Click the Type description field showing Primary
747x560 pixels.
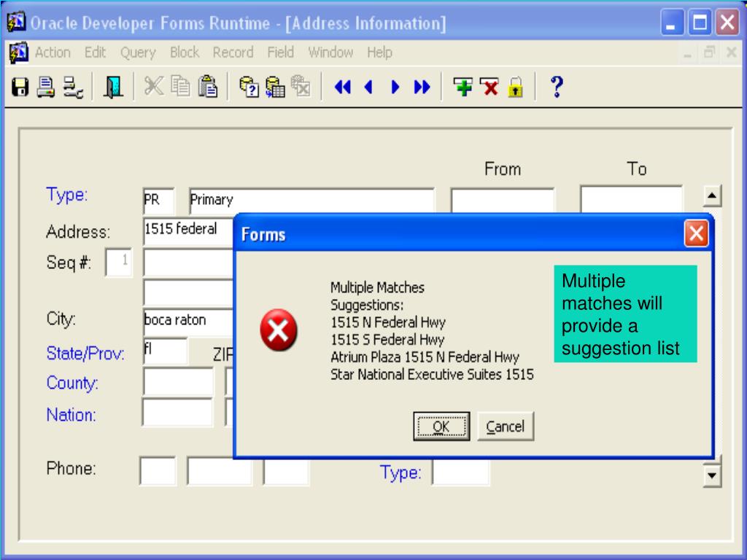[x=311, y=200]
